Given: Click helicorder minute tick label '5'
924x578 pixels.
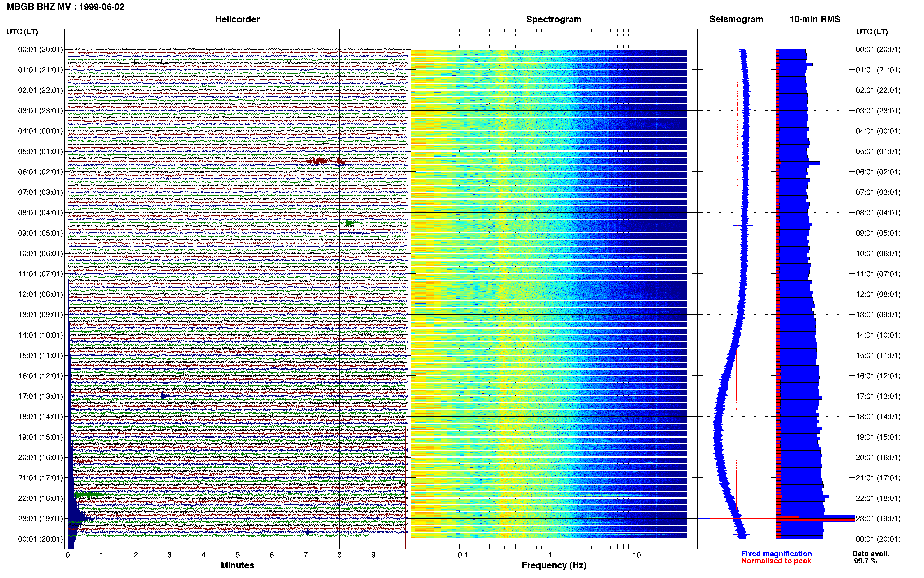Looking at the screenshot, I should (238, 555).
